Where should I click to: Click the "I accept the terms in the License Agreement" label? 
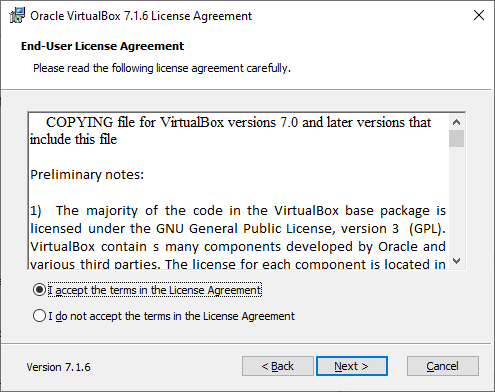click(x=155, y=290)
